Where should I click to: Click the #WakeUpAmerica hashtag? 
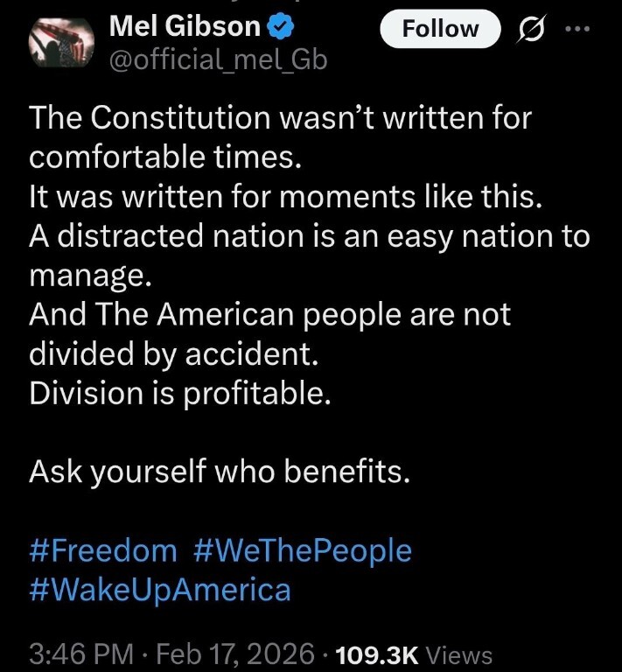(x=159, y=589)
